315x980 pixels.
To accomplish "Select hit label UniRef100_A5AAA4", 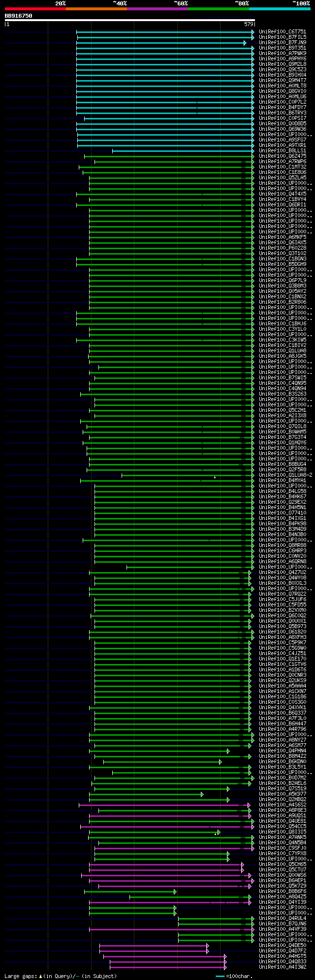I will click(x=283, y=686).
